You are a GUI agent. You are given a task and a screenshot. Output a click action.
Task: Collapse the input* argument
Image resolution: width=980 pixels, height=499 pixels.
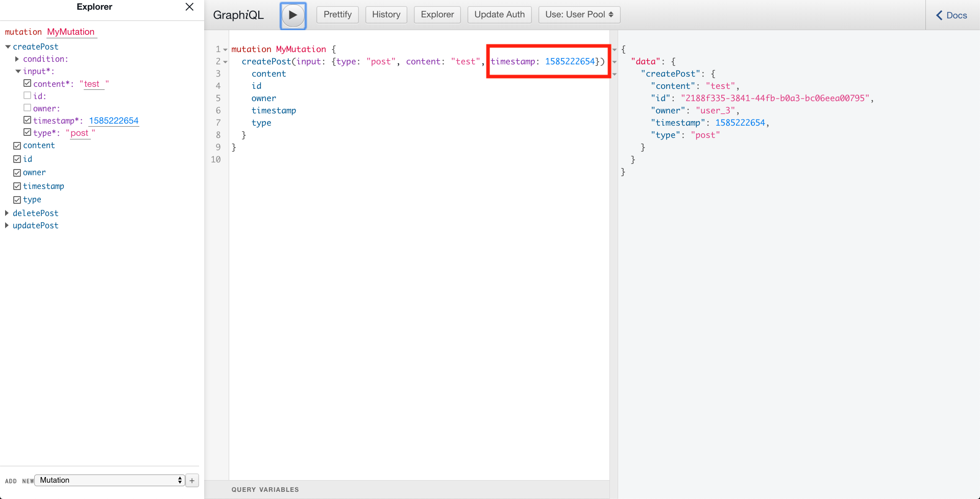pyautogui.click(x=18, y=72)
